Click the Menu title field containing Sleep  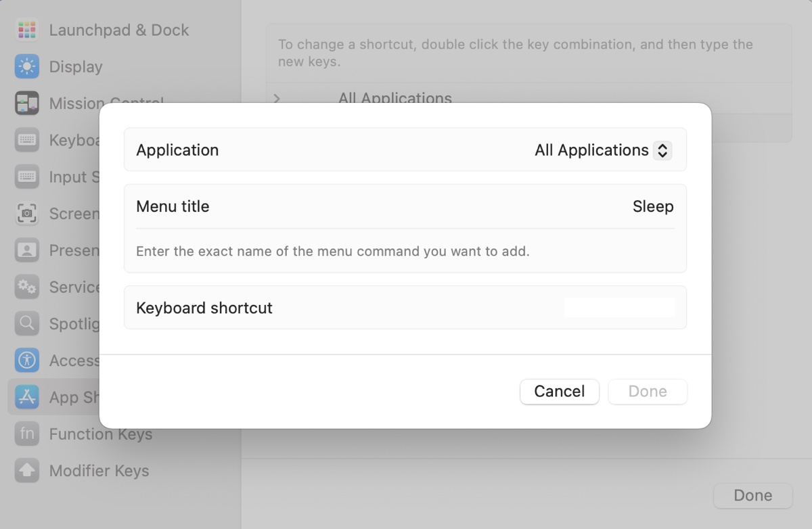653,206
